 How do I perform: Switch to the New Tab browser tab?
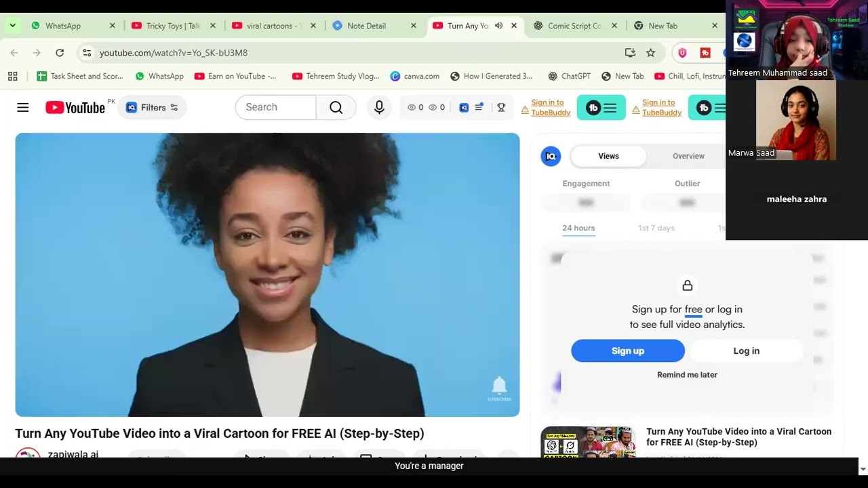(x=675, y=26)
